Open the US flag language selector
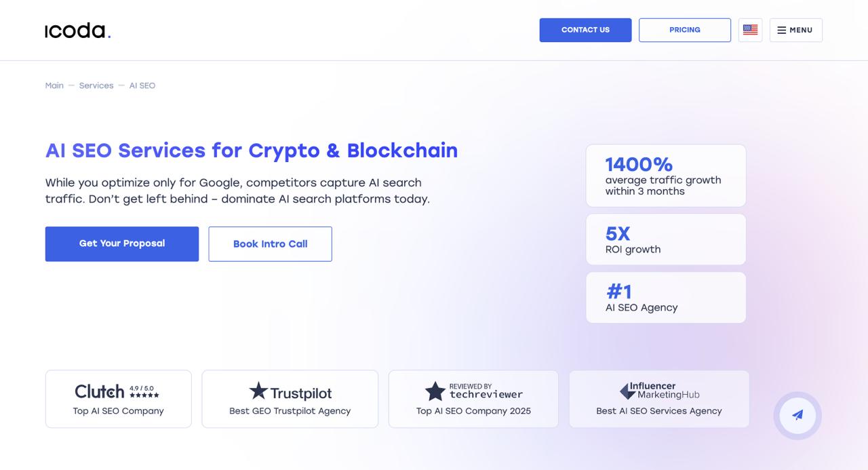 (x=750, y=30)
